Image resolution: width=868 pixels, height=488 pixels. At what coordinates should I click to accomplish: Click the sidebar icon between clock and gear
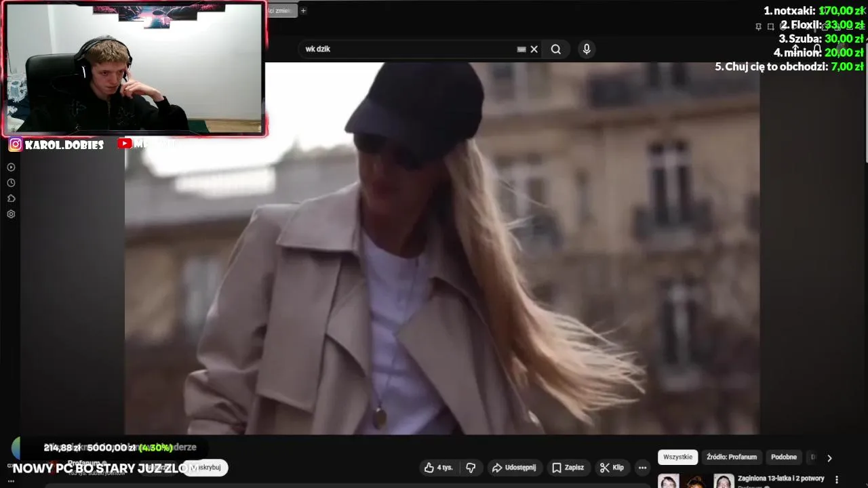(x=11, y=199)
